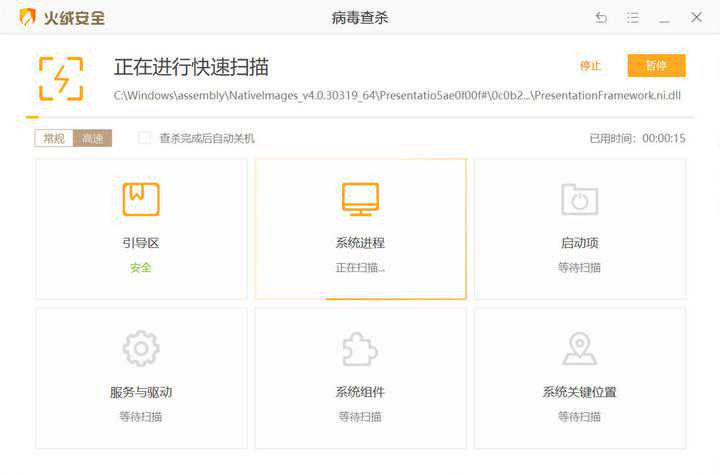Minimize the 病毒查杀 window
Viewport: 720px width, 475px height.
(665, 18)
